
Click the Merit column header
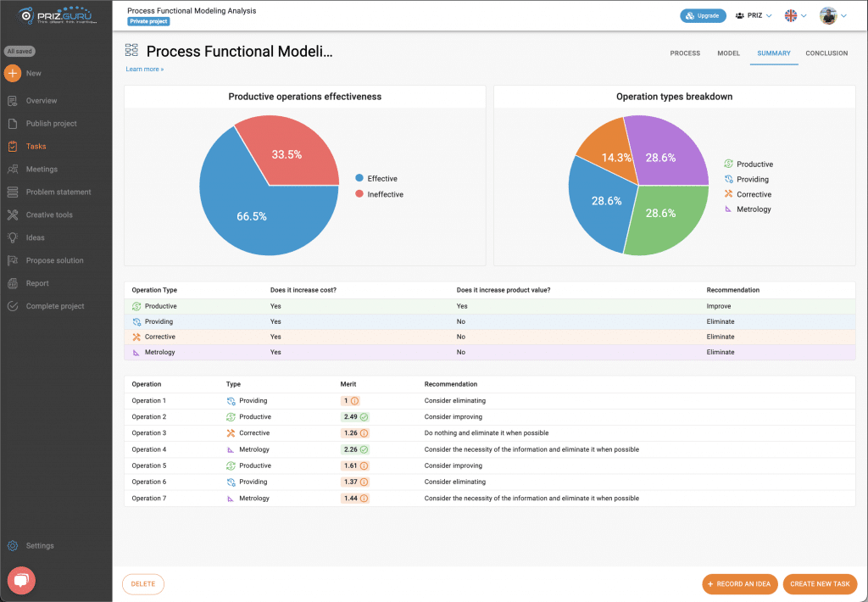coord(348,384)
